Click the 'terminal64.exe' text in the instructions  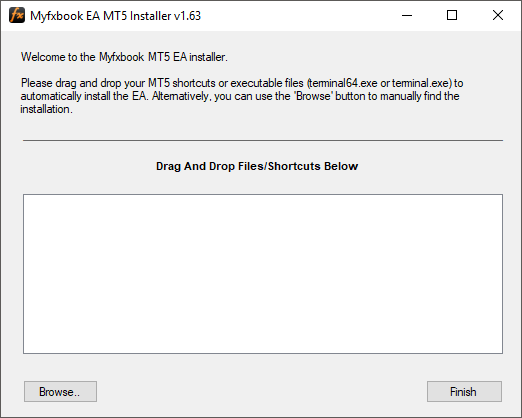(x=343, y=83)
